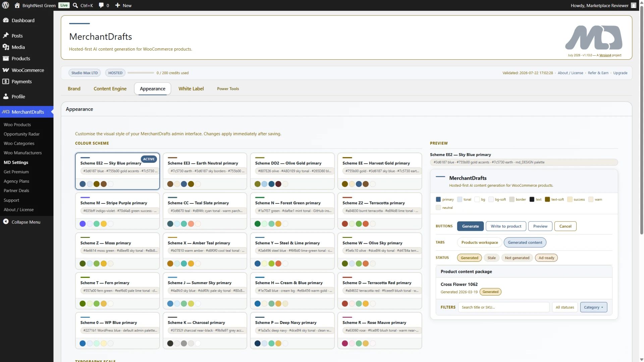Click the text-soft colour swatch in preview
The width and height of the screenshot is (644, 362).
(547, 199)
